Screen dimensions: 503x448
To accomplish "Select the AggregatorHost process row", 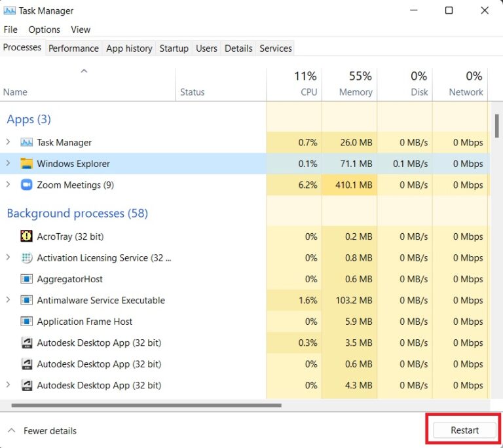I will point(245,279).
